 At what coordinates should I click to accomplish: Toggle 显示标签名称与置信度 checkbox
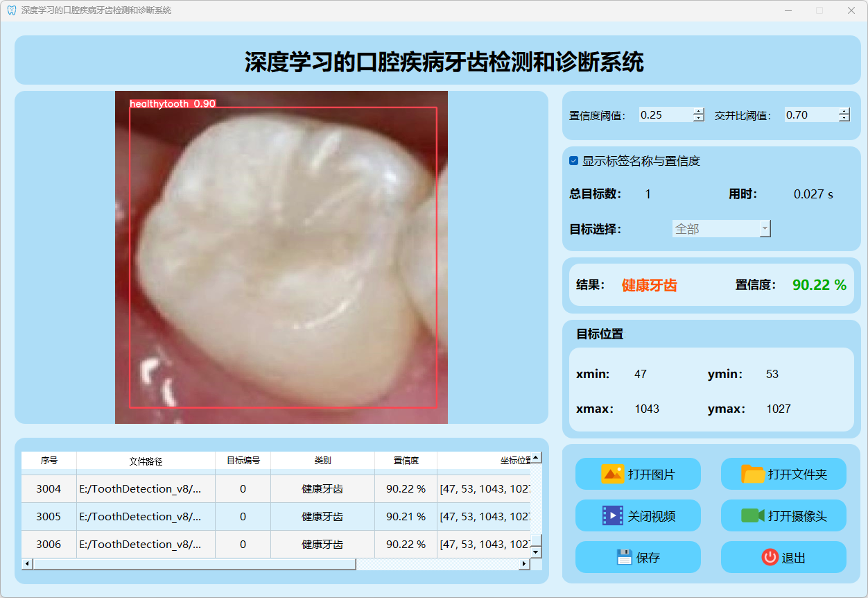[573, 161]
